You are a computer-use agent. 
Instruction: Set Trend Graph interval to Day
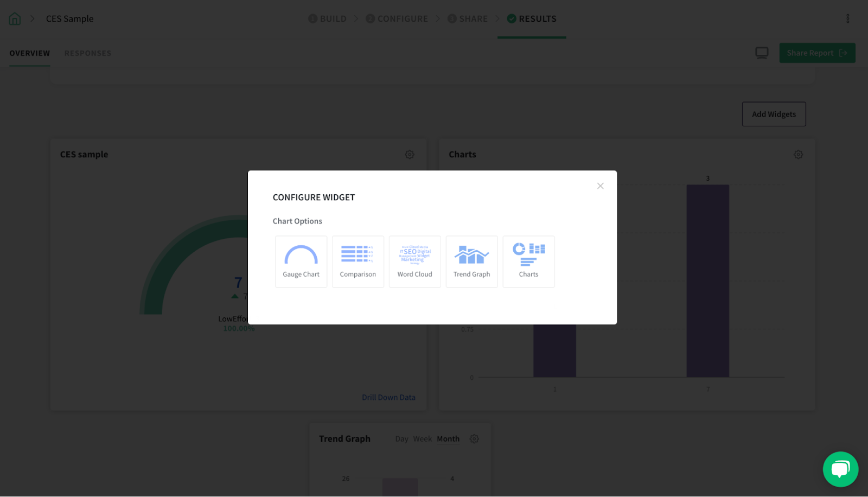tap(402, 439)
